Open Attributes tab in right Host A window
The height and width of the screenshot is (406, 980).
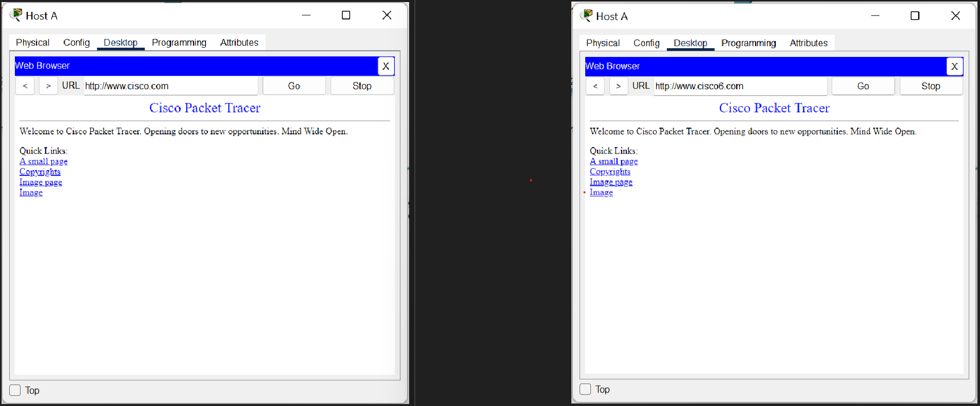tap(809, 43)
